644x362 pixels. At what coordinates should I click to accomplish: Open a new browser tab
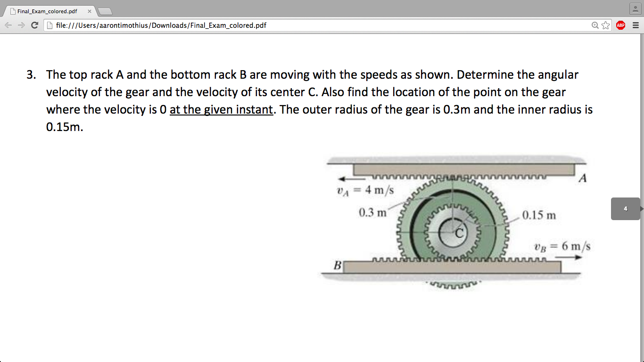click(x=105, y=11)
